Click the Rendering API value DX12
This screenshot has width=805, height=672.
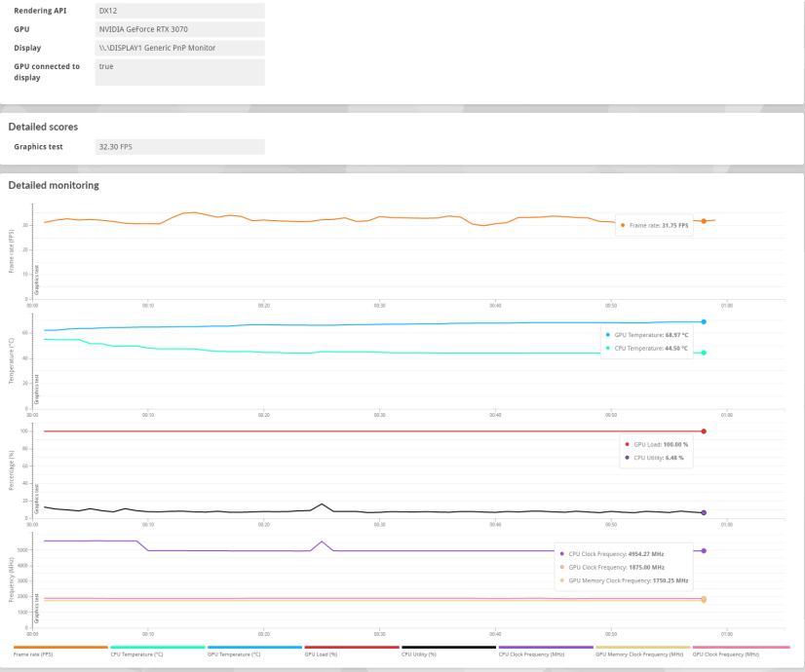point(180,11)
